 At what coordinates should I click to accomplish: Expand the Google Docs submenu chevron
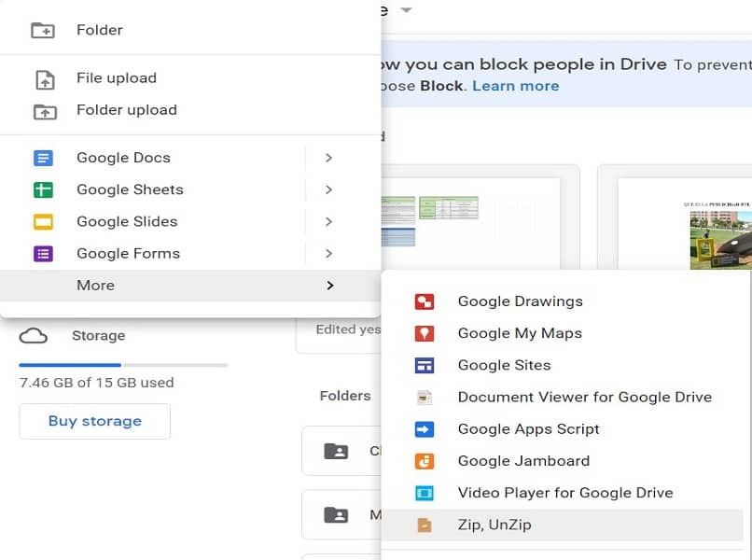329,158
